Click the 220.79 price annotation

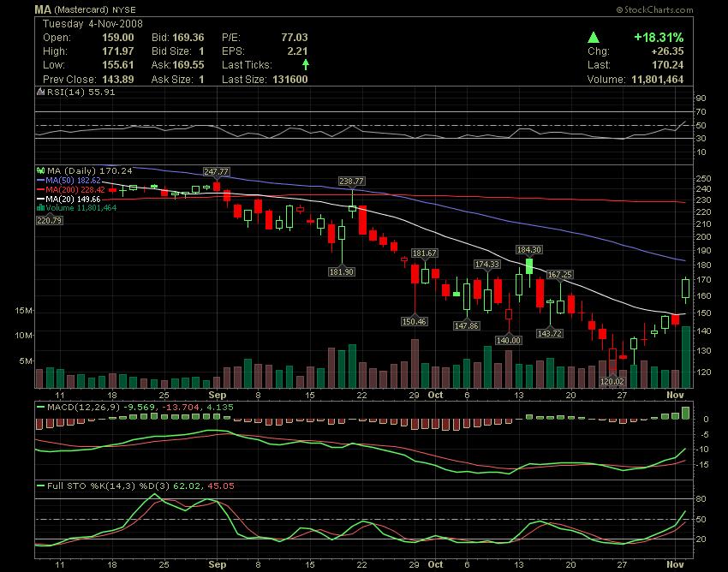tap(49, 220)
